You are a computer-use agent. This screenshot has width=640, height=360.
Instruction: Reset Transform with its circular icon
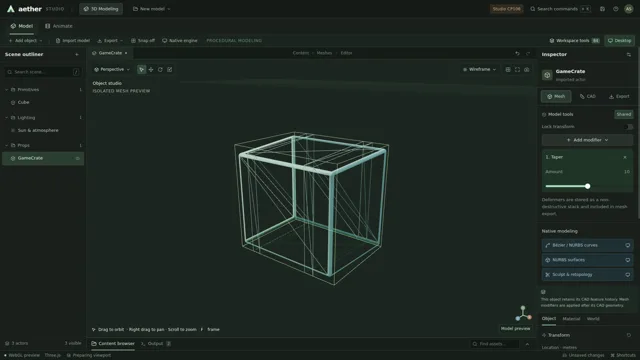629,335
